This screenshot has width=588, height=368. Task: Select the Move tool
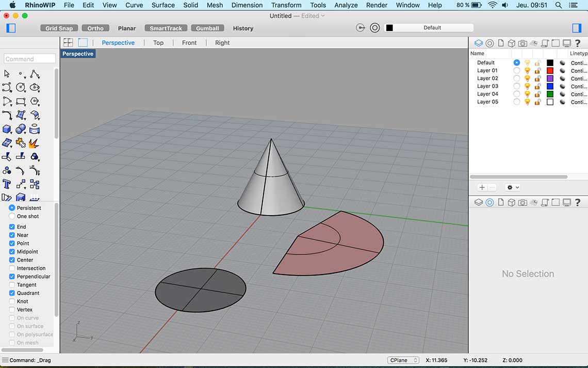point(21,184)
